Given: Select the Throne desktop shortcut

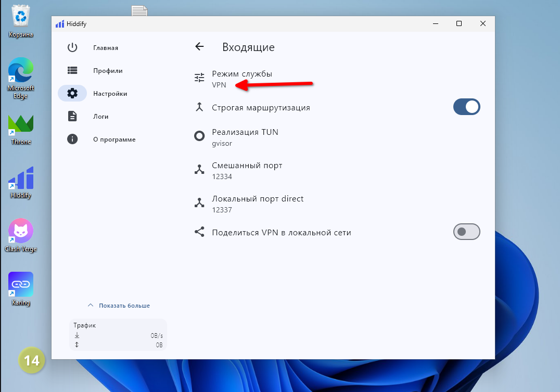Looking at the screenshot, I should [x=21, y=129].
